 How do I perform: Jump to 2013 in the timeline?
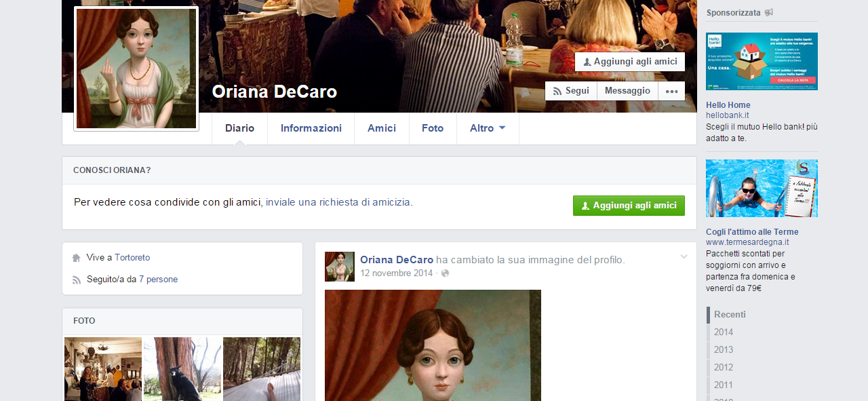click(724, 350)
